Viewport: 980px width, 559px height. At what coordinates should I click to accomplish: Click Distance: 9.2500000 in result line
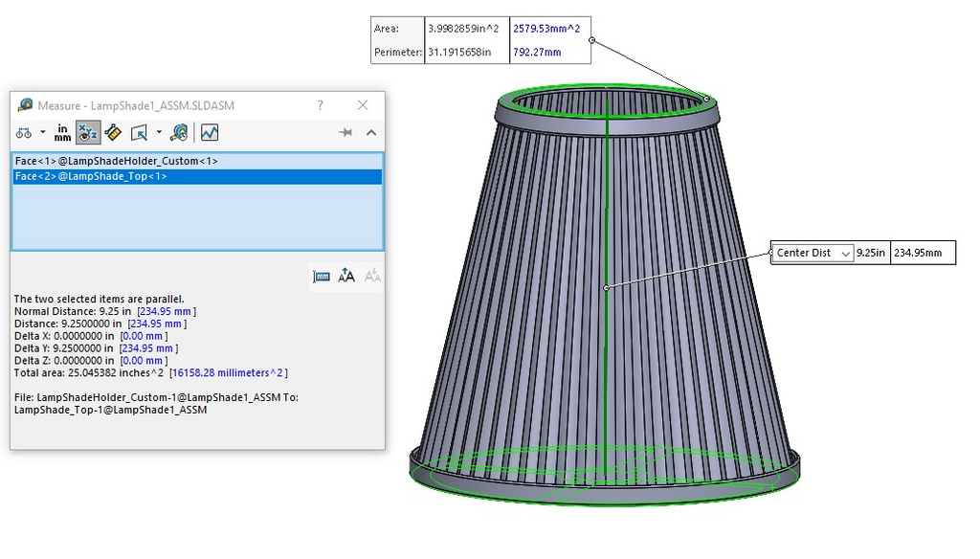click(100, 324)
